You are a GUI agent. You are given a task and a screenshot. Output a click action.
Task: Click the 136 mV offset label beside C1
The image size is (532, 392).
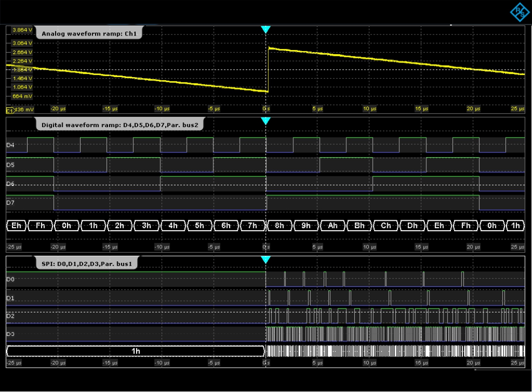pos(25,110)
